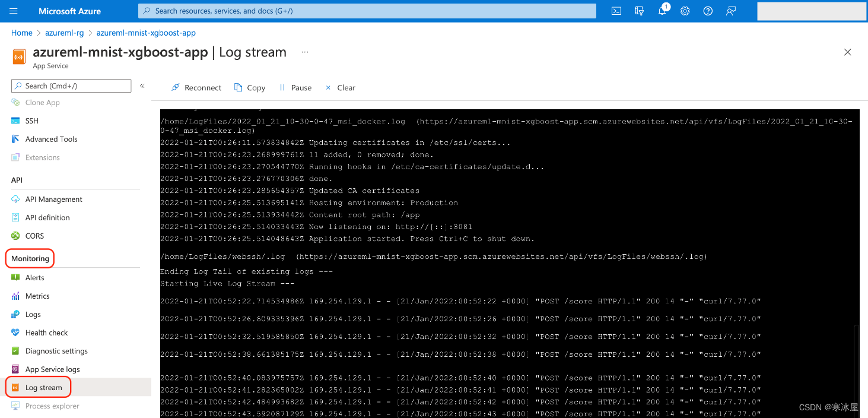Click 'Hosting environment: Production' log line
This screenshot has width=868, height=418.
309,202
